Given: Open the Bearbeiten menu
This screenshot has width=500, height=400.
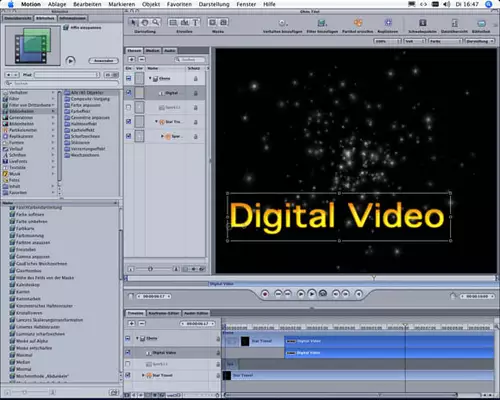Looking at the screenshot, I should pyautogui.click(x=87, y=4).
